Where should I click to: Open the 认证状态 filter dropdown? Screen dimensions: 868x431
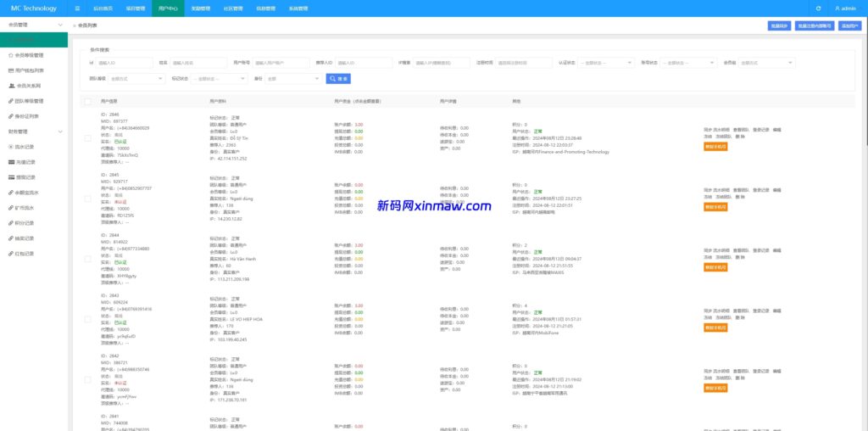(x=605, y=63)
